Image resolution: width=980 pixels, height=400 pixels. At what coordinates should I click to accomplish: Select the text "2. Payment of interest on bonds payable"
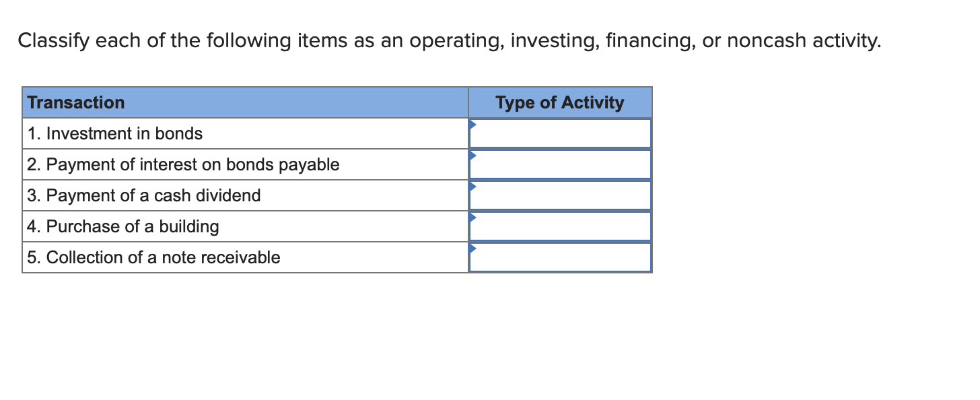(x=182, y=164)
